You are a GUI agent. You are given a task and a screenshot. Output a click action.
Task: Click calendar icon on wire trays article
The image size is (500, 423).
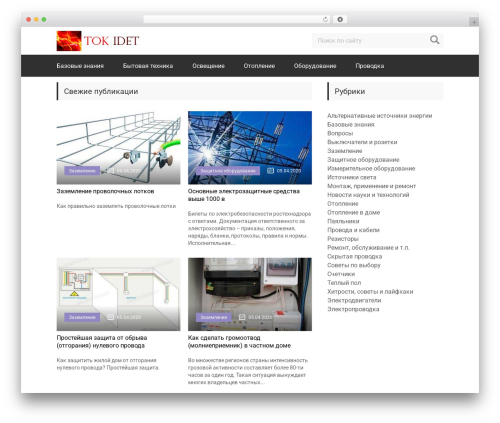[x=111, y=171]
